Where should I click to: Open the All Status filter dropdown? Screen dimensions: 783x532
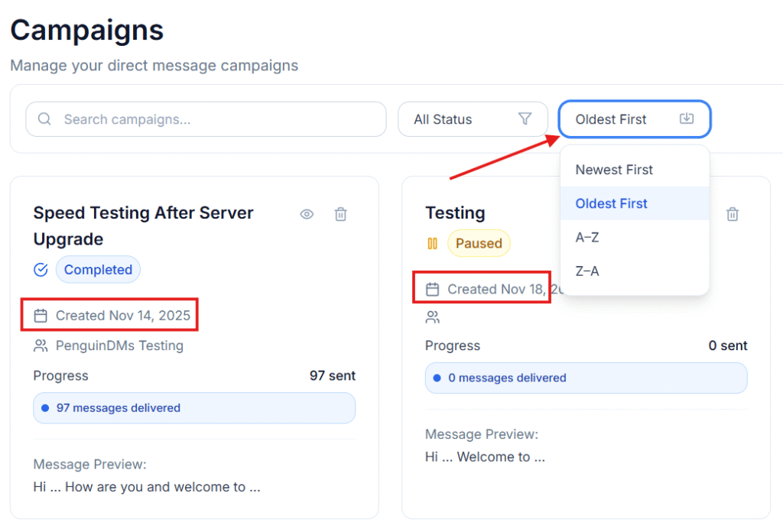point(473,119)
